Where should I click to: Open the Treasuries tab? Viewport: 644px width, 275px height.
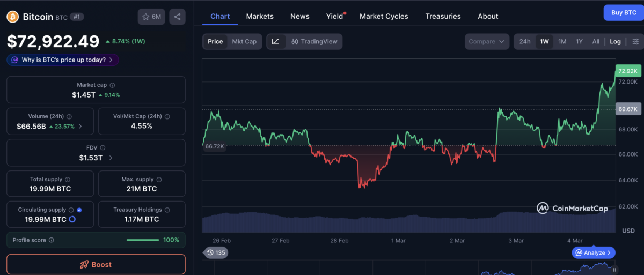click(443, 16)
